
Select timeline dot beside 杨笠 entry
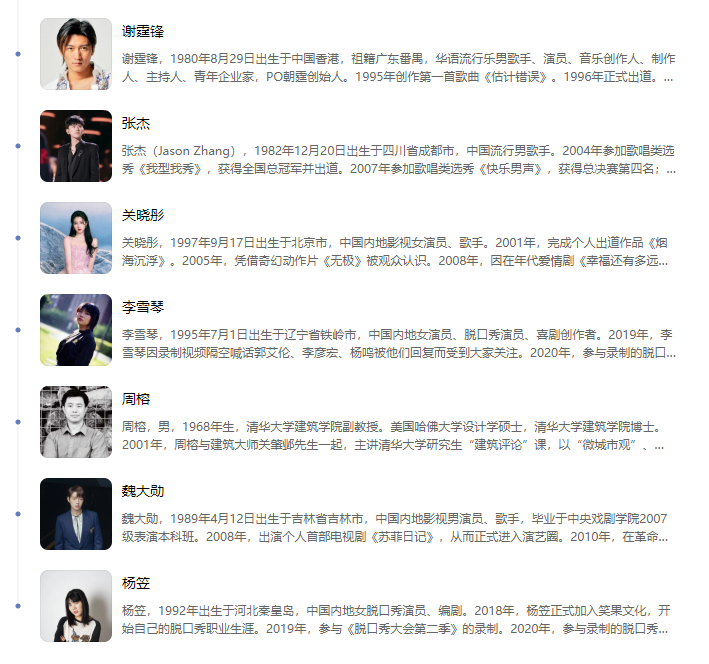(18, 606)
